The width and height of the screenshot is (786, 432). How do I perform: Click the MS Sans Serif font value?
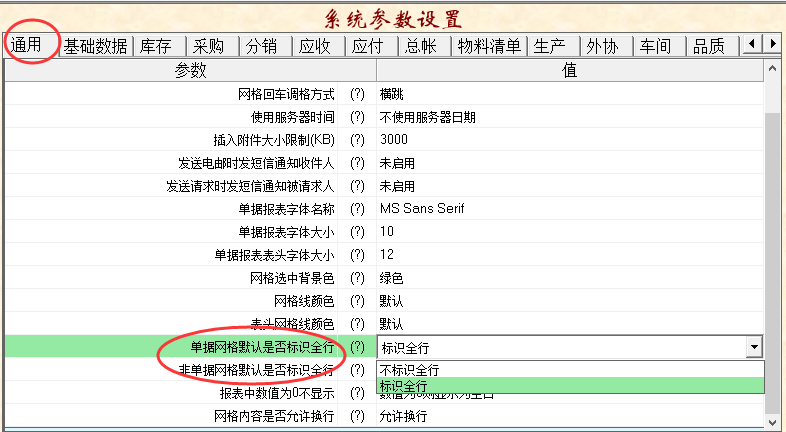coord(422,208)
